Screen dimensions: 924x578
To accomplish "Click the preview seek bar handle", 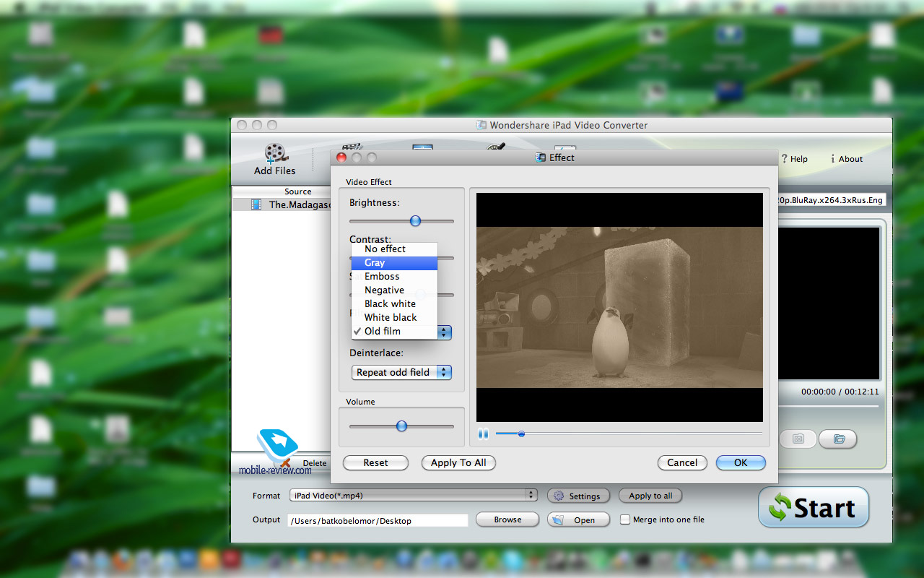I will [x=521, y=433].
